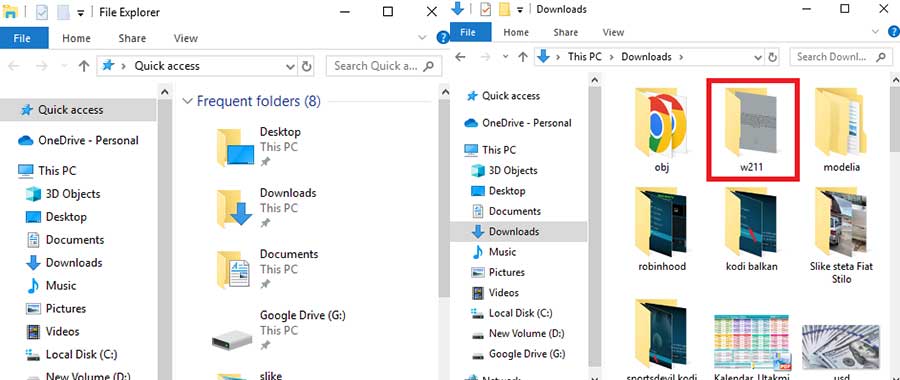Select New Volume (D:) in Downloads window sidebar
This screenshot has height=380, width=900.
pyautogui.click(x=519, y=334)
